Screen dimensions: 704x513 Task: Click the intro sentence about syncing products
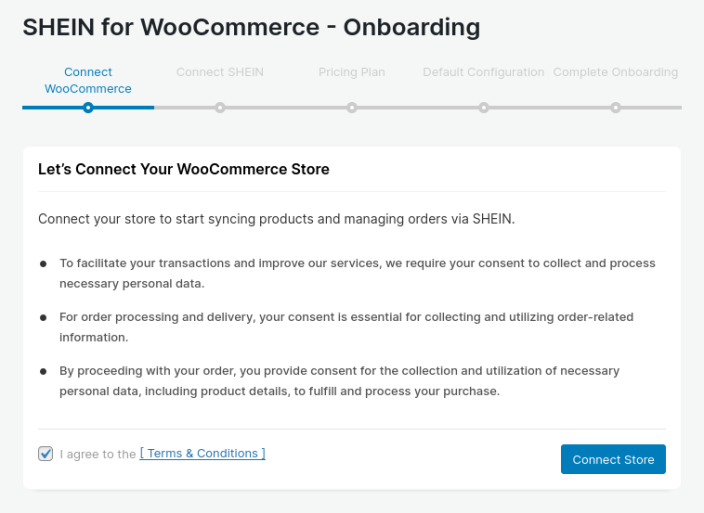(x=276, y=218)
